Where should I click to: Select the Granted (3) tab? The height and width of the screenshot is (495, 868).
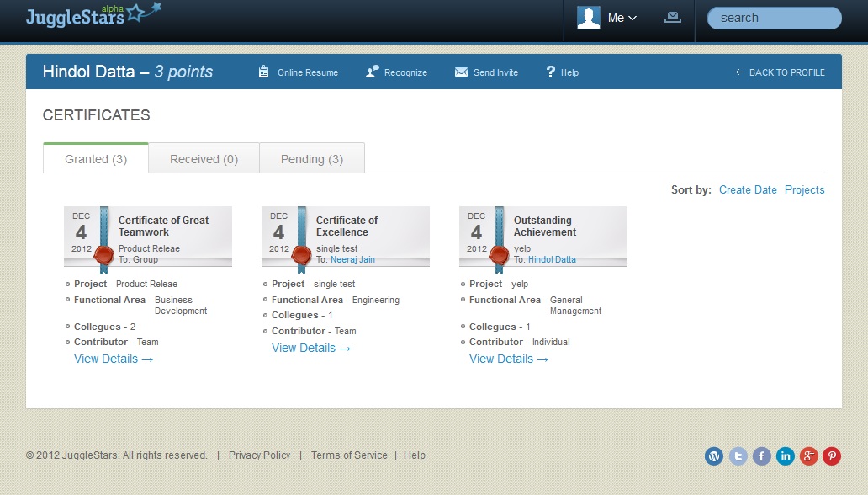[96, 159]
